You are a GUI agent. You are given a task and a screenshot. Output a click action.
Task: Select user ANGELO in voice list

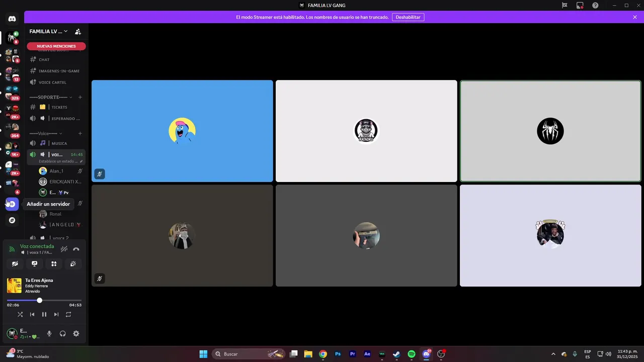point(60,225)
